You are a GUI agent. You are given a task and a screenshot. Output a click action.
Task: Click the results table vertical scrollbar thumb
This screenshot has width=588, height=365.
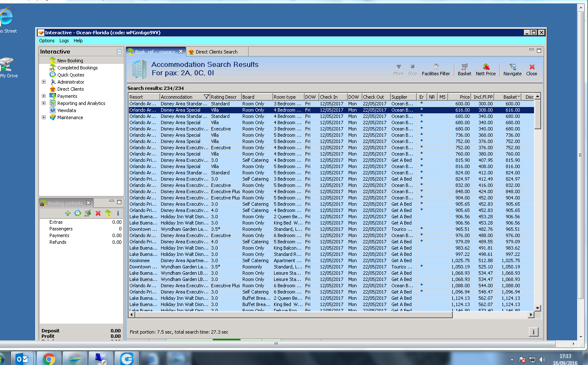tap(538, 115)
